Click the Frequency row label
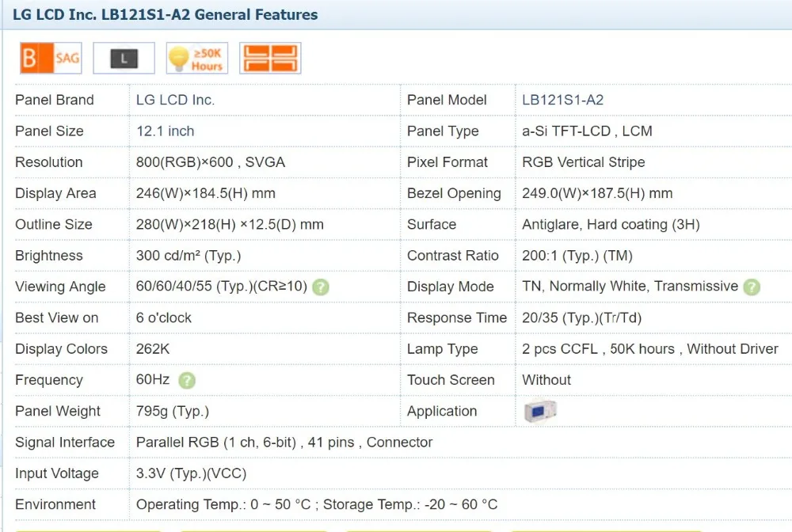Image resolution: width=792 pixels, height=532 pixels. coord(49,380)
